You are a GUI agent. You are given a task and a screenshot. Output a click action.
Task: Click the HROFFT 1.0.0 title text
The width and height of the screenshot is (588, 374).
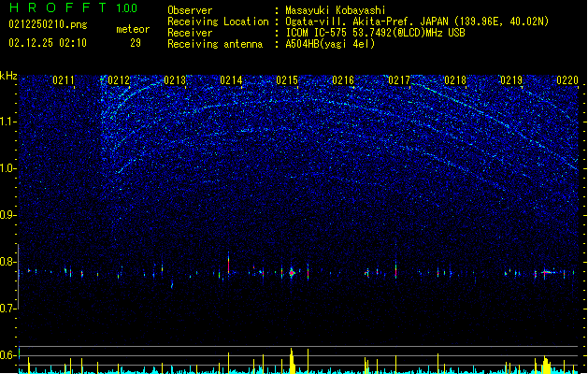pos(74,7)
